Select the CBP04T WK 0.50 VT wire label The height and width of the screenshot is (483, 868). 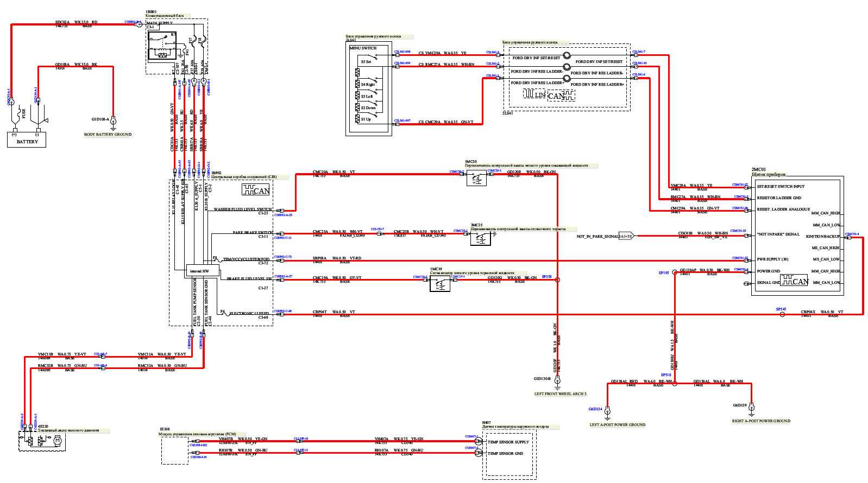[334, 312]
